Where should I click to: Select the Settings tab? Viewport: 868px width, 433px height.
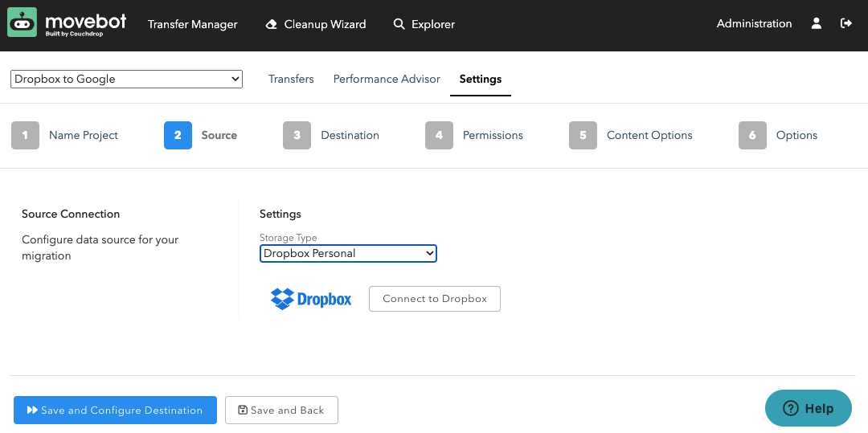(481, 79)
